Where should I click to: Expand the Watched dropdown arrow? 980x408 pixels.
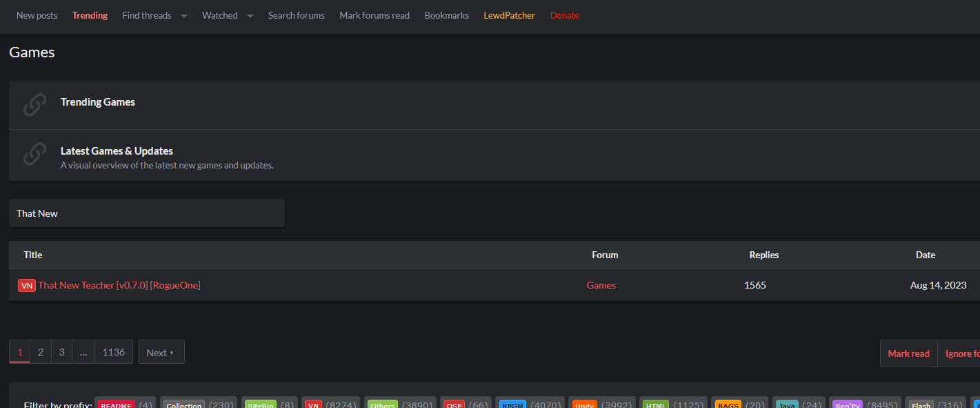(x=250, y=16)
